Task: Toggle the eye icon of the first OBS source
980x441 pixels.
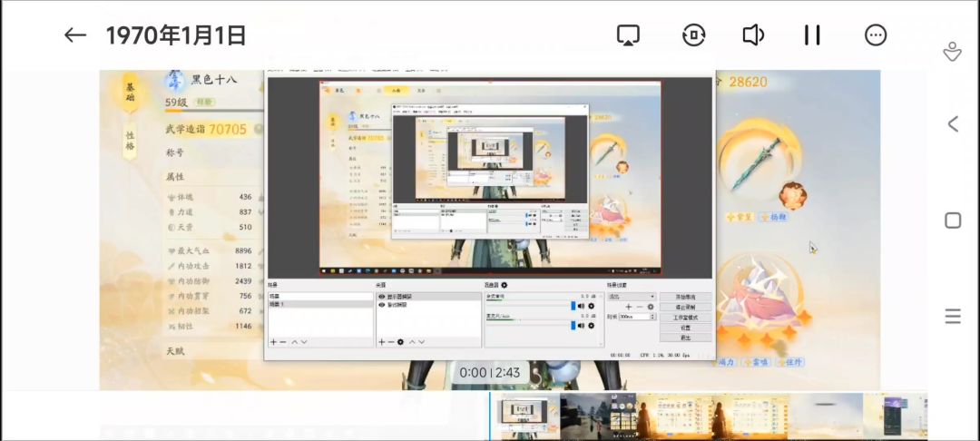Action: (381, 297)
